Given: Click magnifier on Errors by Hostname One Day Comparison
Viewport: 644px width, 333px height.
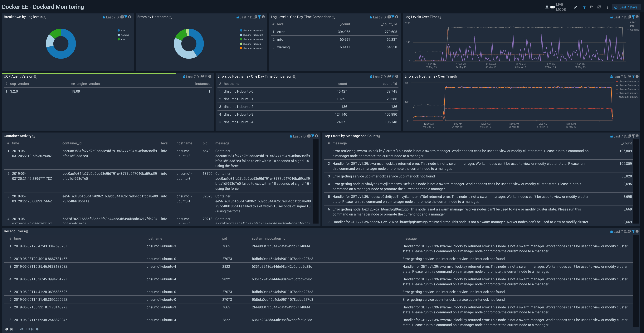Looking at the screenshot, I should [x=294, y=77].
